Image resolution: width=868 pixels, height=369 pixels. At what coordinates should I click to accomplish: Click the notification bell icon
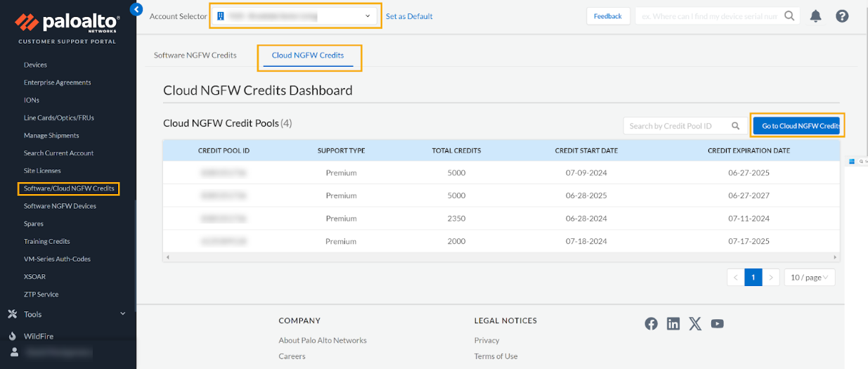(815, 16)
